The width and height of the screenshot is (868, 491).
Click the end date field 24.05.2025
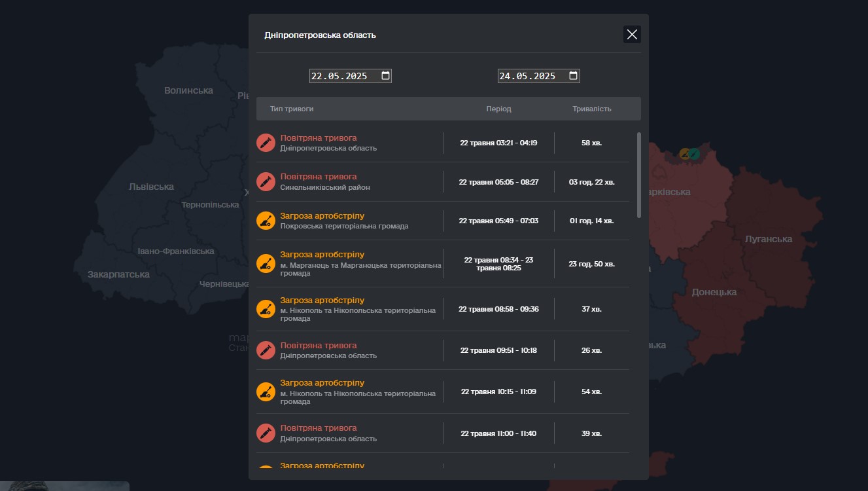[529, 76]
